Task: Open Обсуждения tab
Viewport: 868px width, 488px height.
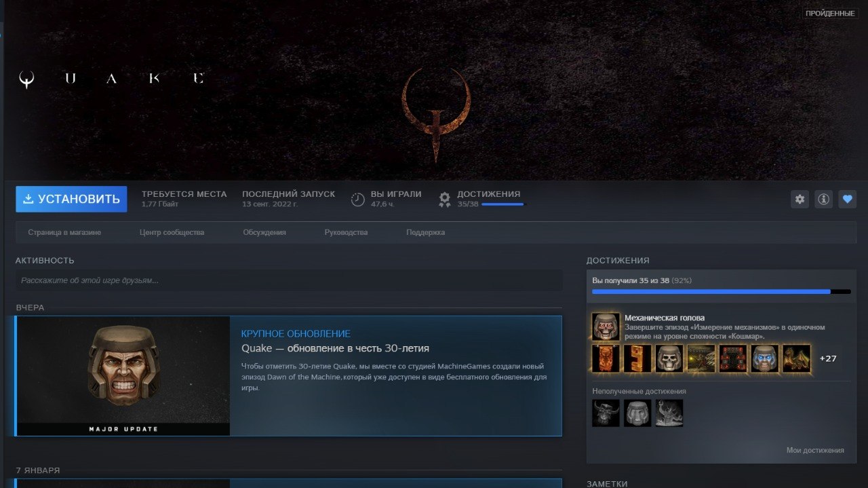Action: tap(264, 232)
